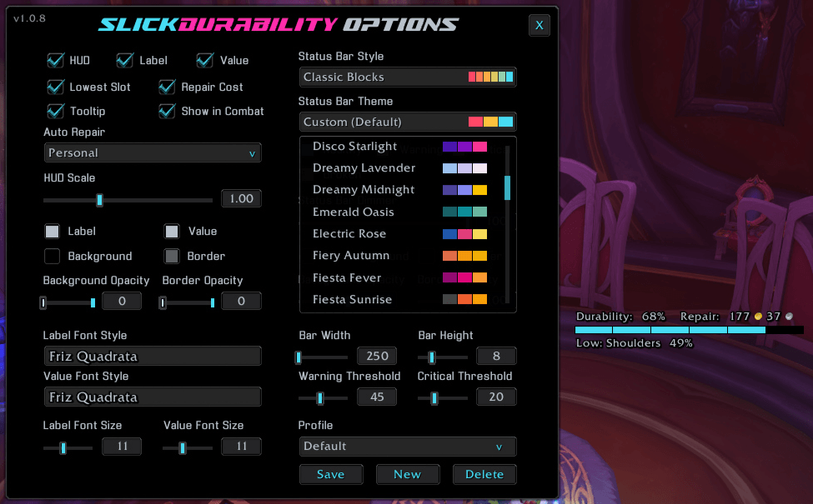Viewport: 813px width, 504px height.
Task: Uncheck the Tooltip option
Action: (x=56, y=111)
